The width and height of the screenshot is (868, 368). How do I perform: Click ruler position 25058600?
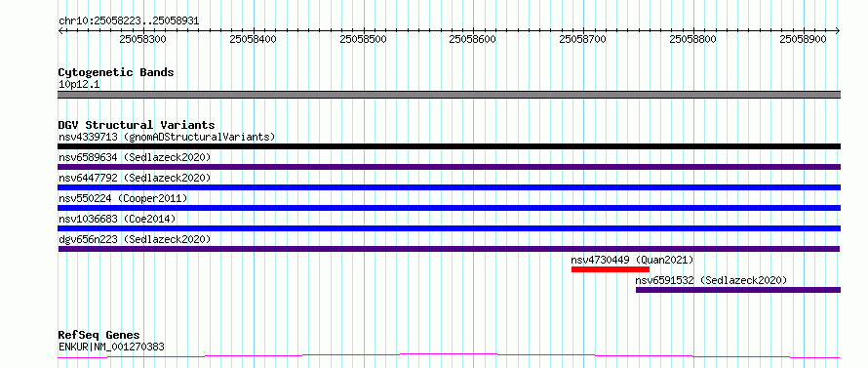pos(473,39)
